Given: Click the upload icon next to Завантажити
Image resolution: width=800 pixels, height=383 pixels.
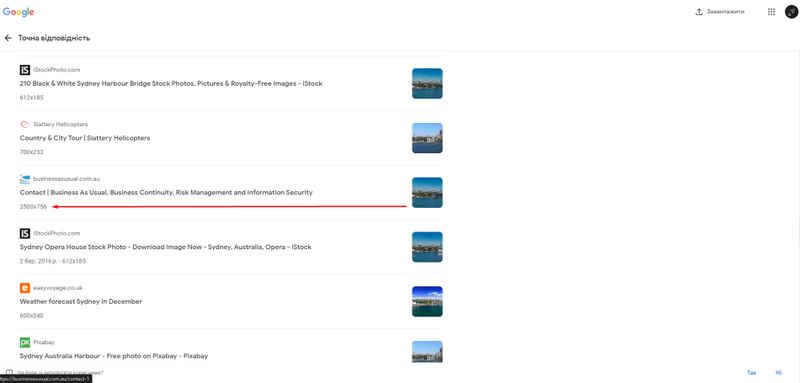Looking at the screenshot, I should [x=699, y=12].
